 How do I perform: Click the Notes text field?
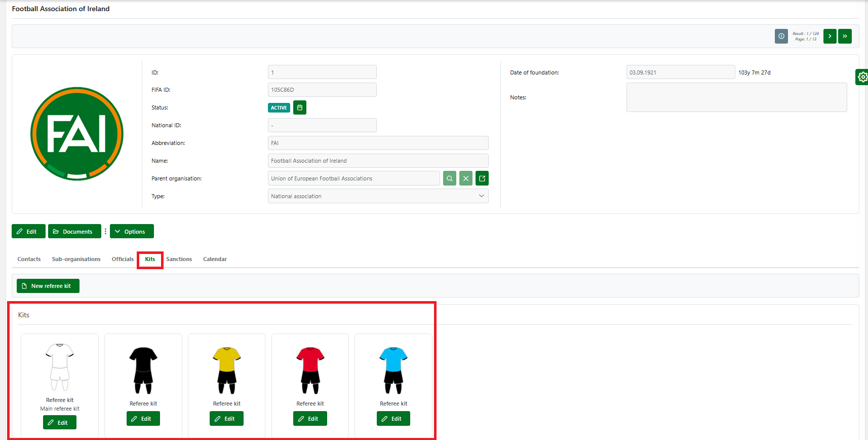(736, 97)
